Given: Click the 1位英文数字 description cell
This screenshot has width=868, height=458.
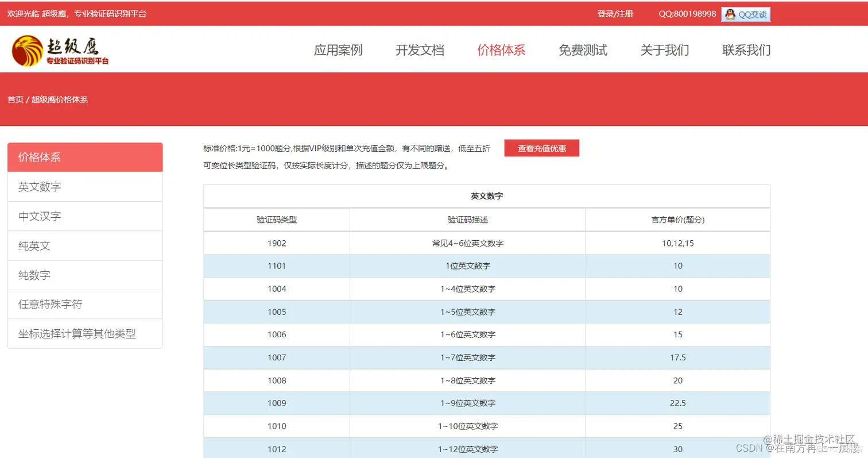Looking at the screenshot, I should point(468,266).
